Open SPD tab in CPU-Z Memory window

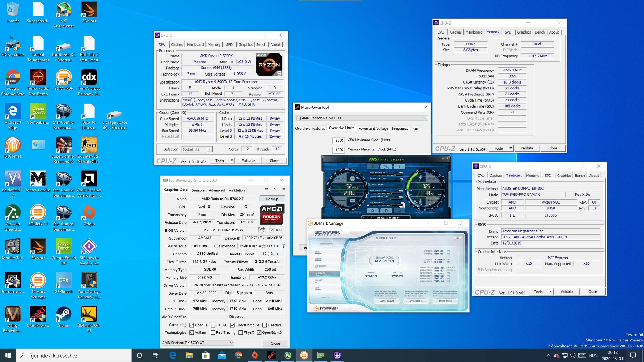[508, 32]
